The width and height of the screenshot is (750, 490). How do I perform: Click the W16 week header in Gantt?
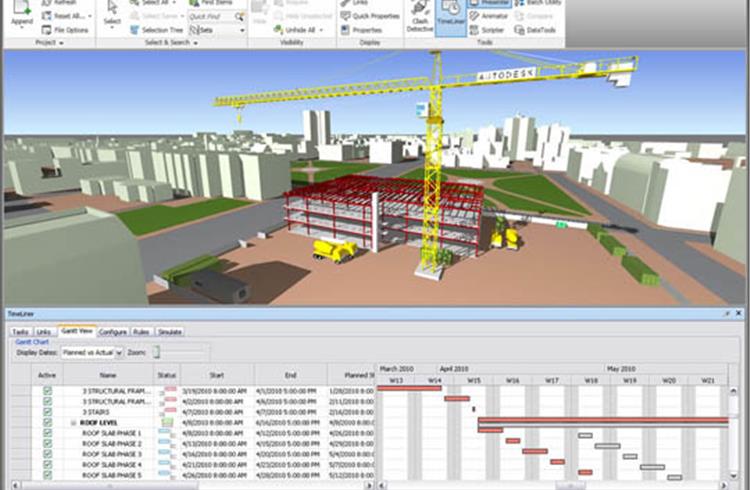tap(512, 380)
